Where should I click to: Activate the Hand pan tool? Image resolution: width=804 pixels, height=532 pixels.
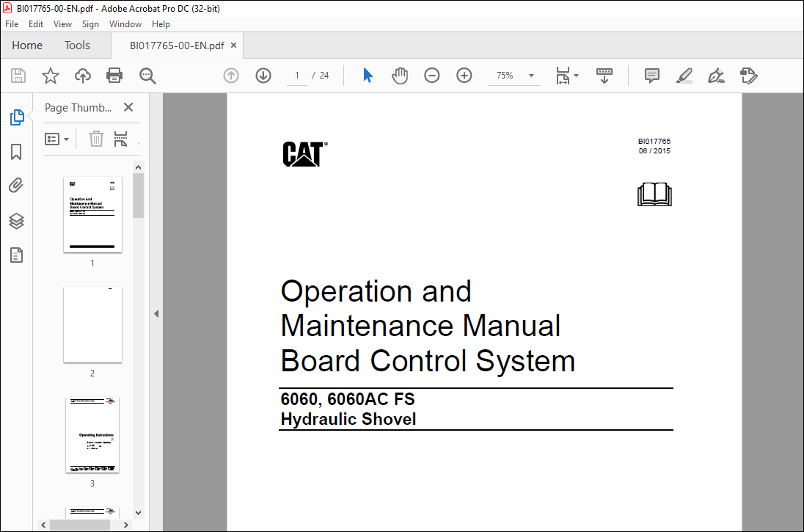click(x=400, y=76)
